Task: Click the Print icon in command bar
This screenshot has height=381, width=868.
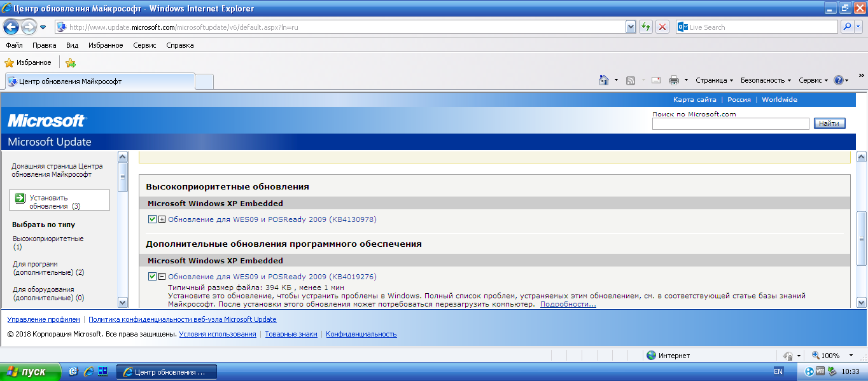Action: 674,80
